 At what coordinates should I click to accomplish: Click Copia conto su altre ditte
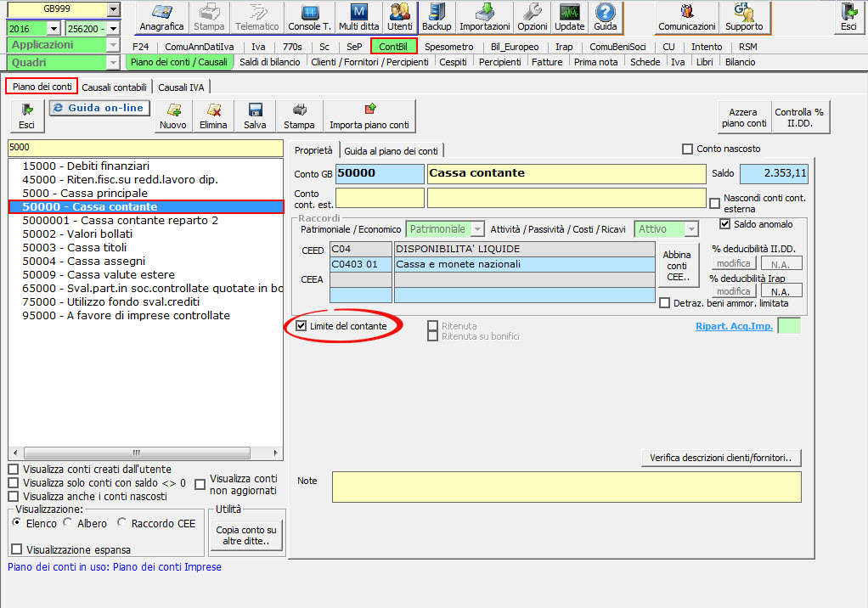[246, 535]
